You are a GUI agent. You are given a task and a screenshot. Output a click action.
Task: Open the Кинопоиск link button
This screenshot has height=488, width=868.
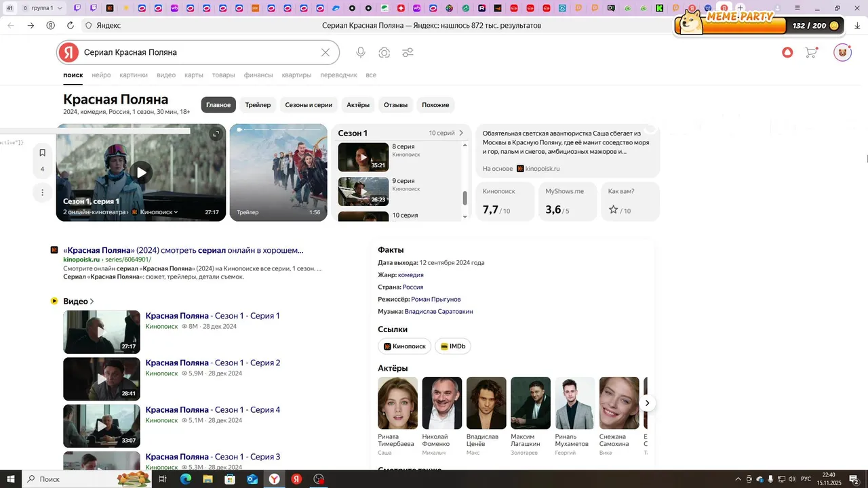click(x=405, y=346)
